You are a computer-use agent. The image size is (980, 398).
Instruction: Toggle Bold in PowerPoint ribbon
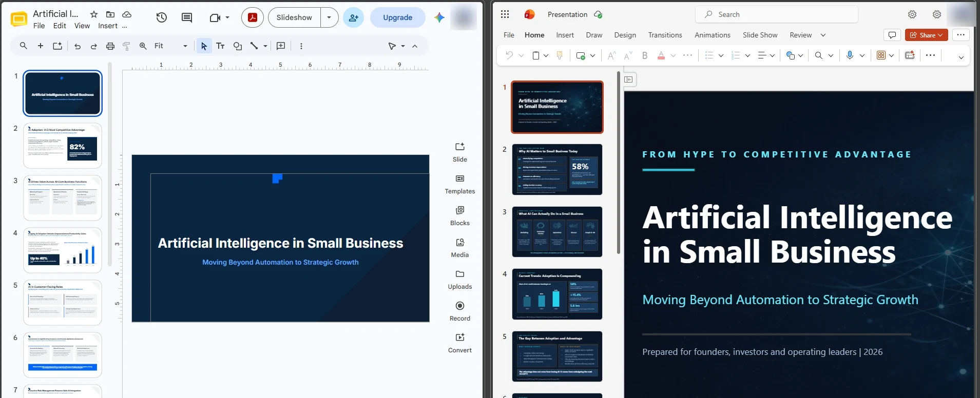point(645,55)
